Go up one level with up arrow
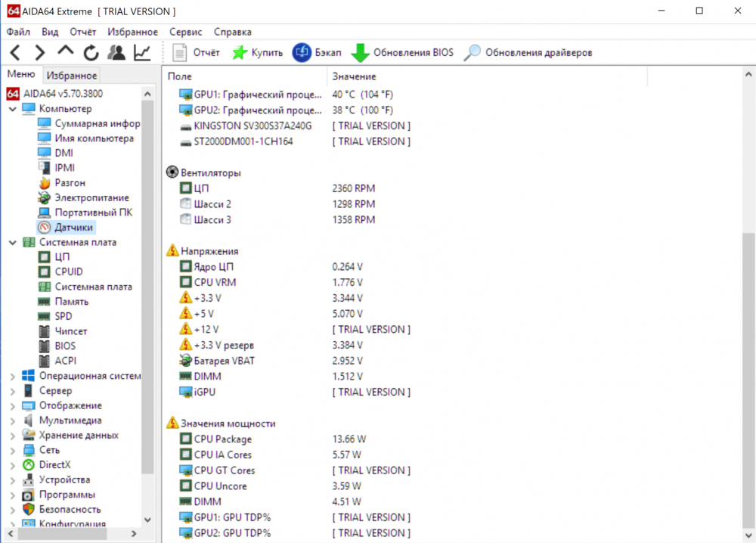The image size is (756, 543). (x=66, y=51)
